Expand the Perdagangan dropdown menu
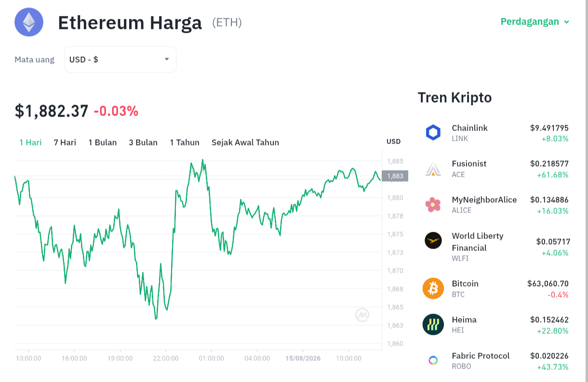This screenshot has width=588, height=382. click(x=535, y=22)
